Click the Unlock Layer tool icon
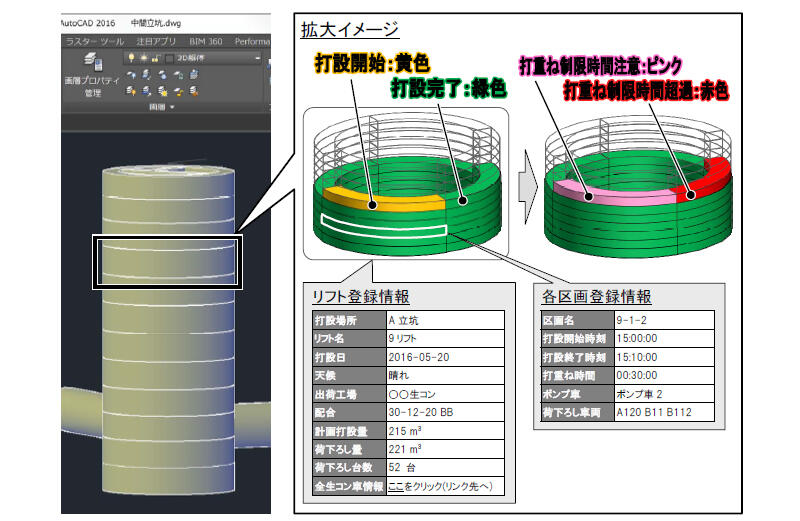Image resolution: width=800 pixels, height=521 pixels. click(x=178, y=91)
